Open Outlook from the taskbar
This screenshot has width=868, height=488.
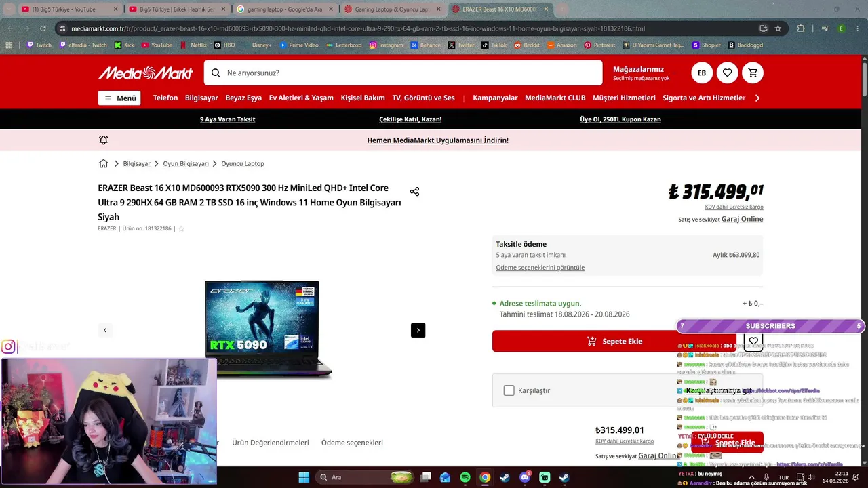tap(445, 477)
